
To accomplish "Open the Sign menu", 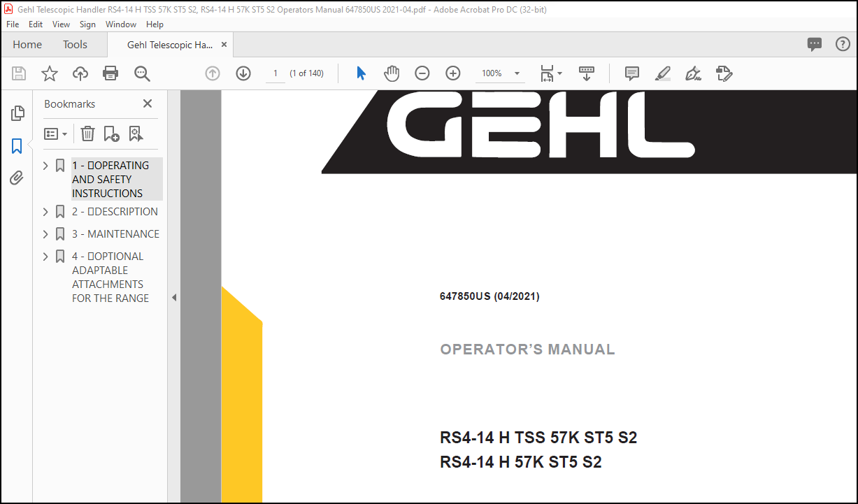I will coord(87,24).
